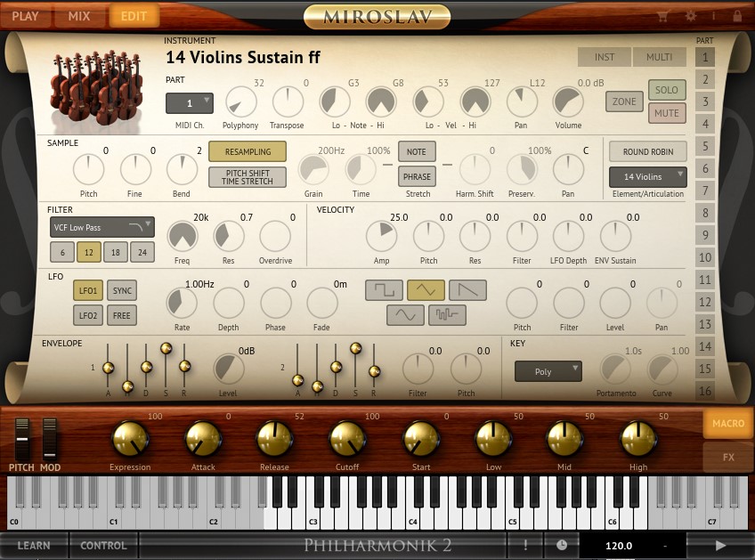Viewport: 755px width, 560px height.
Task: Click the Volume knob in Part section
Action: 568,102
